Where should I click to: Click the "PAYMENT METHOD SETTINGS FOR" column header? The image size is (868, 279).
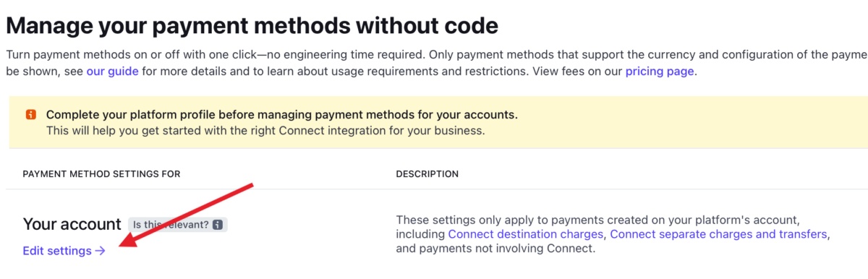(x=101, y=174)
